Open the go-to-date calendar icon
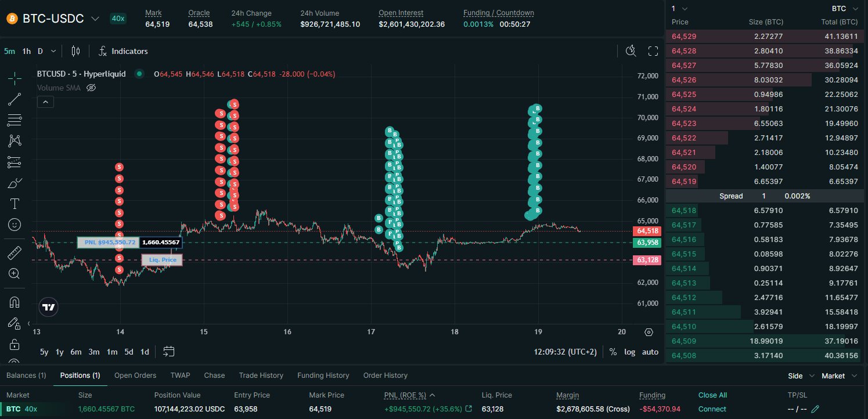868x419 pixels. point(169,351)
